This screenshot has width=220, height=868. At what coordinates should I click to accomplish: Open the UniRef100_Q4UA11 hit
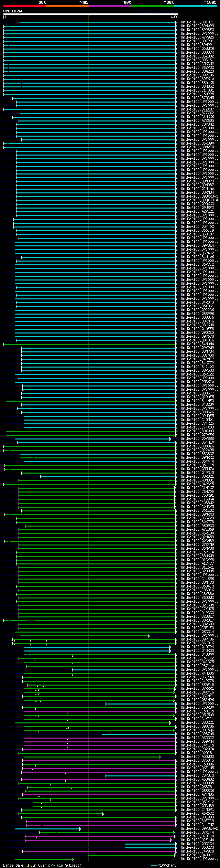click(197, 855)
